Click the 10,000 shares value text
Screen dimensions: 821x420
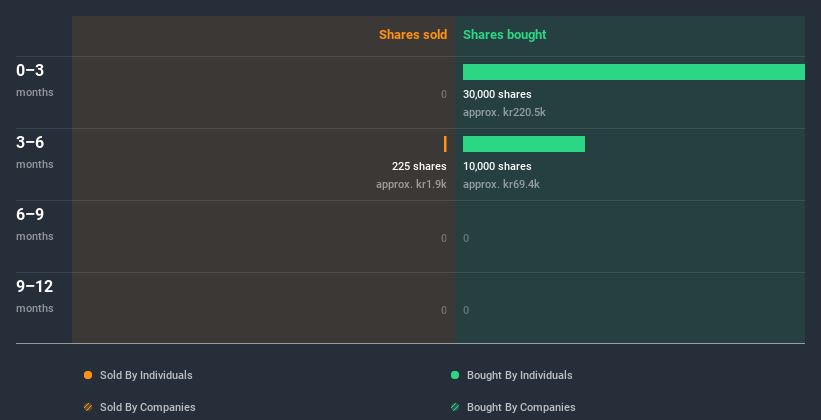click(x=497, y=166)
